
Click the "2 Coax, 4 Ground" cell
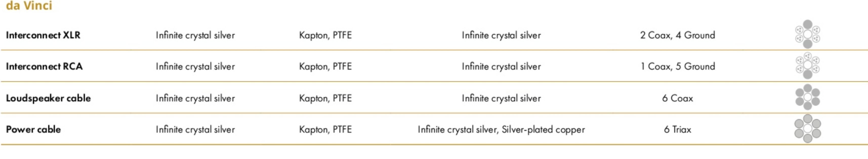[x=677, y=35]
